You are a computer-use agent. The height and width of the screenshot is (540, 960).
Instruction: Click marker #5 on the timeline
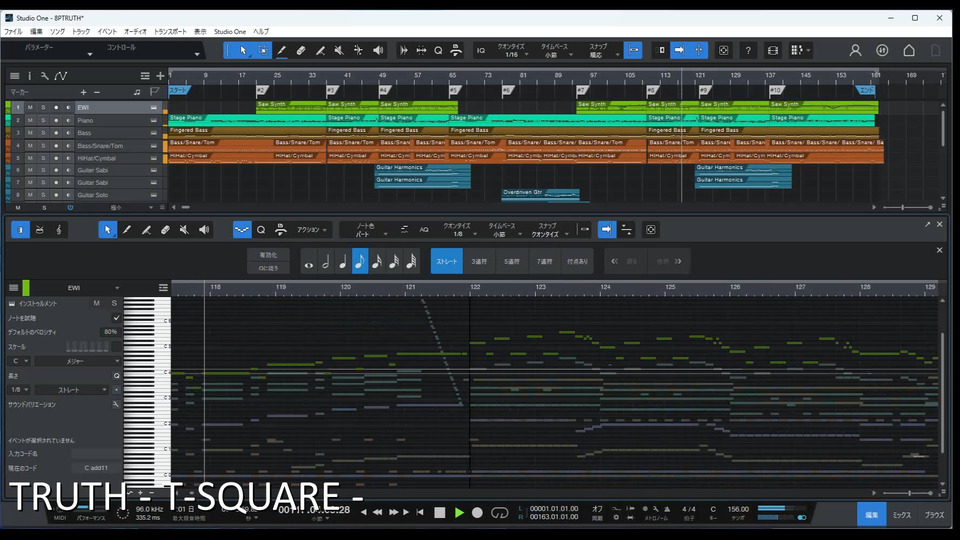pos(454,91)
